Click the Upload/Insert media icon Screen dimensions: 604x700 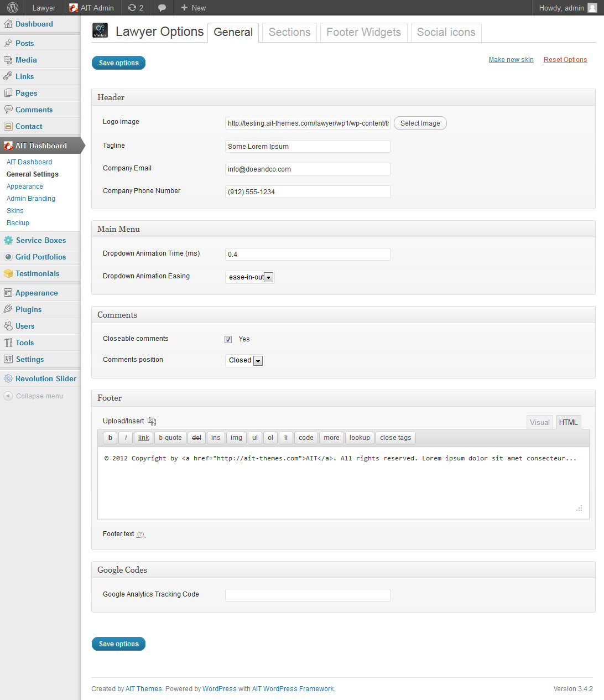tap(152, 421)
